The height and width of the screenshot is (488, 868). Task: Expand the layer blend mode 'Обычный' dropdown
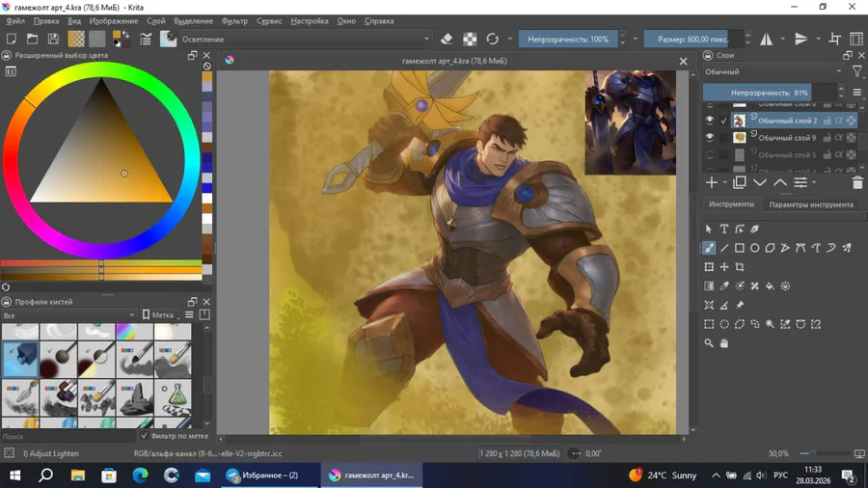click(773, 71)
